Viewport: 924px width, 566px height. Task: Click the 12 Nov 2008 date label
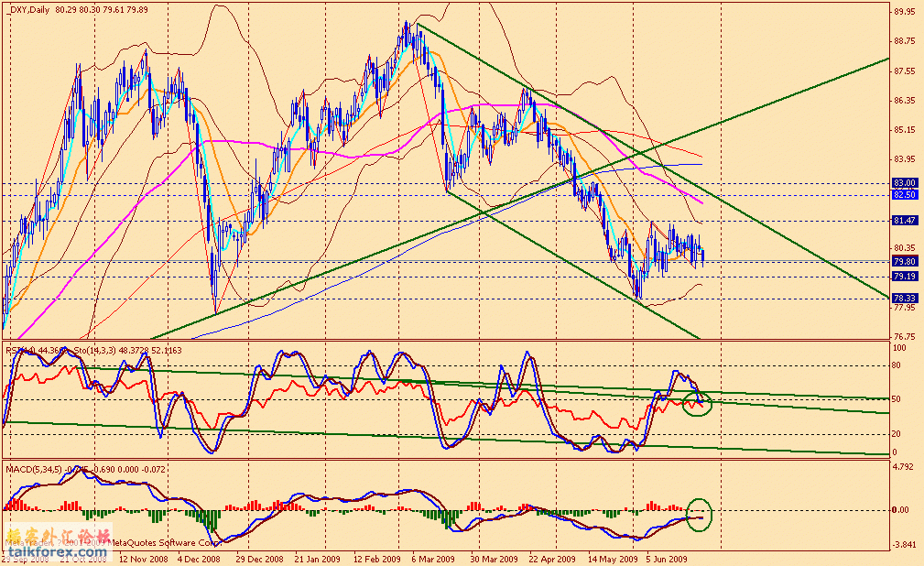coord(143,559)
